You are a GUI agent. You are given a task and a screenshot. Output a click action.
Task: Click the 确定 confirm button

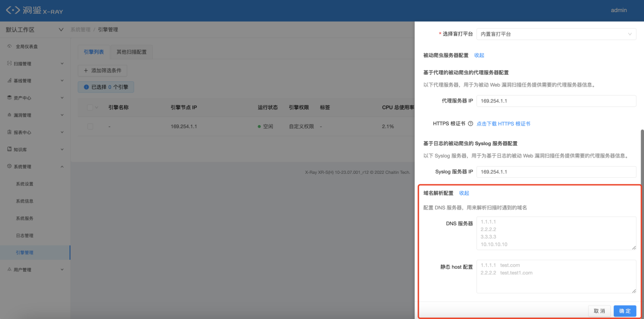click(x=625, y=311)
